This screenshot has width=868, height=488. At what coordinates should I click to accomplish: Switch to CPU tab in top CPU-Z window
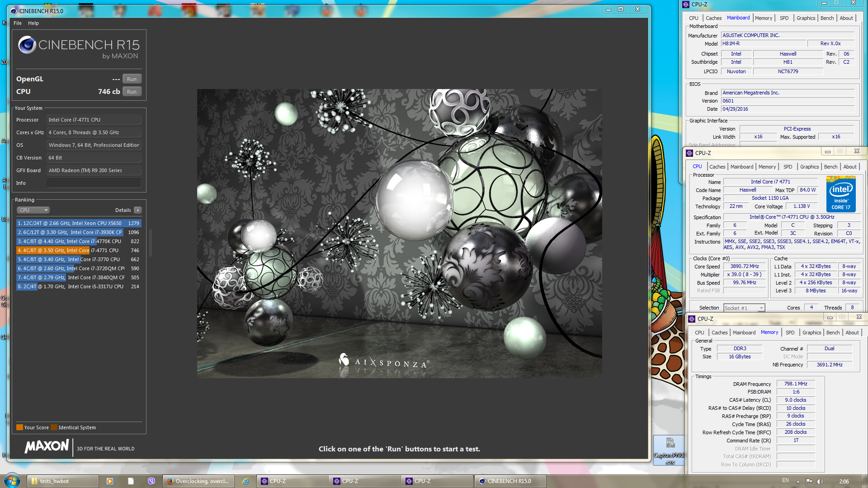point(693,18)
